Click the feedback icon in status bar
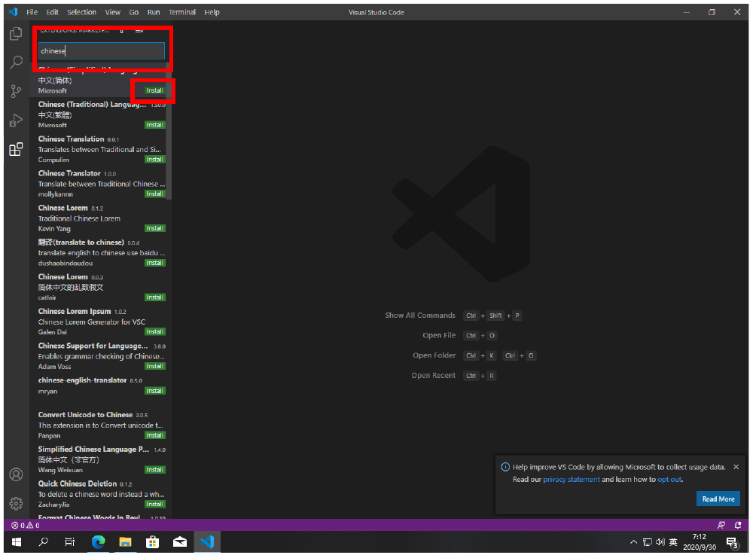Viewport: 756px width, 558px height. point(721,525)
